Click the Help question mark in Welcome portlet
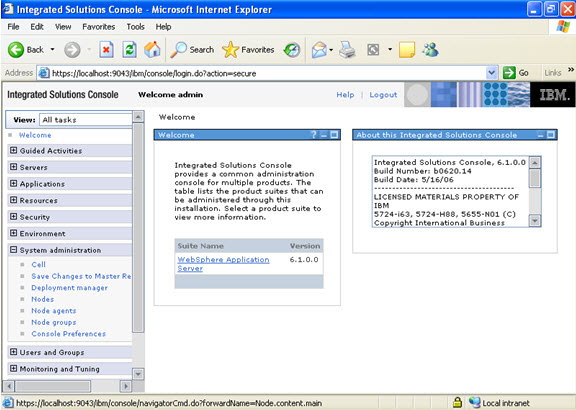 (313, 135)
